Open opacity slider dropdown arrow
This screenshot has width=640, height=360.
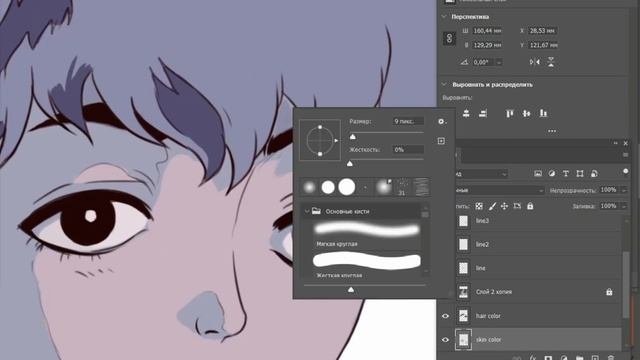(624, 190)
